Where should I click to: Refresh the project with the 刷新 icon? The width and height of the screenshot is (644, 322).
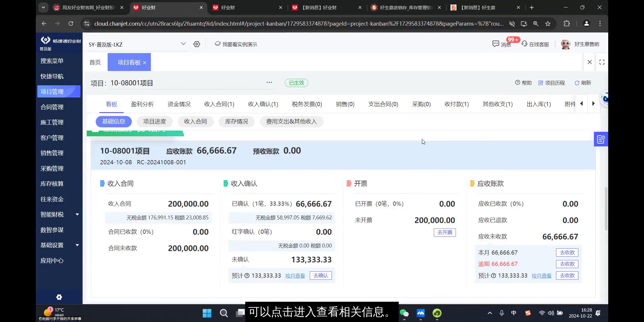pyautogui.click(x=578, y=83)
